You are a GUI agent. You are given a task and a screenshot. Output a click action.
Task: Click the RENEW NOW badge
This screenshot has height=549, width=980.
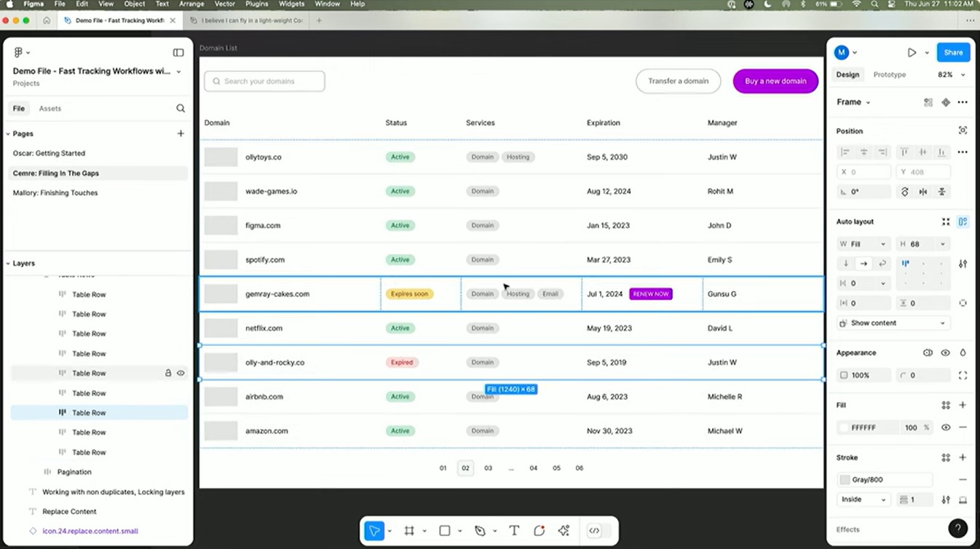click(x=651, y=294)
